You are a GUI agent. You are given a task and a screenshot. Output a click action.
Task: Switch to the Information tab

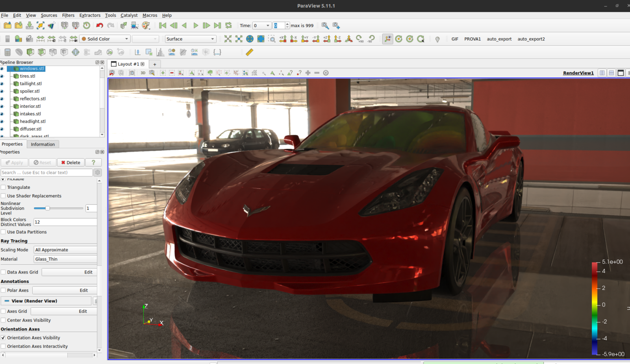coord(43,144)
